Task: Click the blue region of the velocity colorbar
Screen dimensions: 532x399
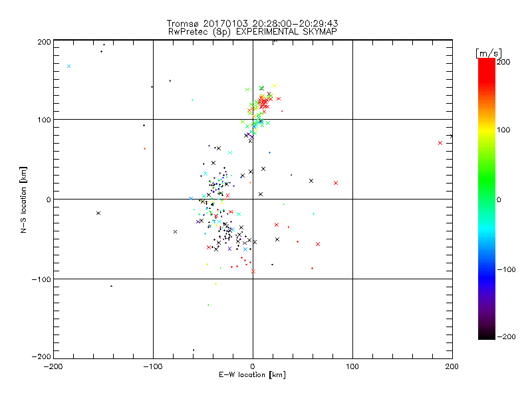Action: coord(487,275)
